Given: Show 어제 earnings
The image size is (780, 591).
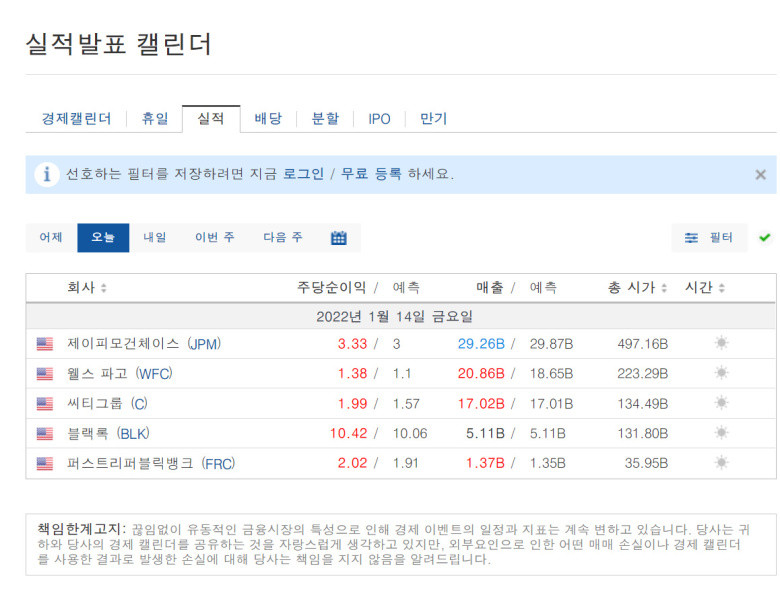Looking at the screenshot, I should (x=51, y=238).
